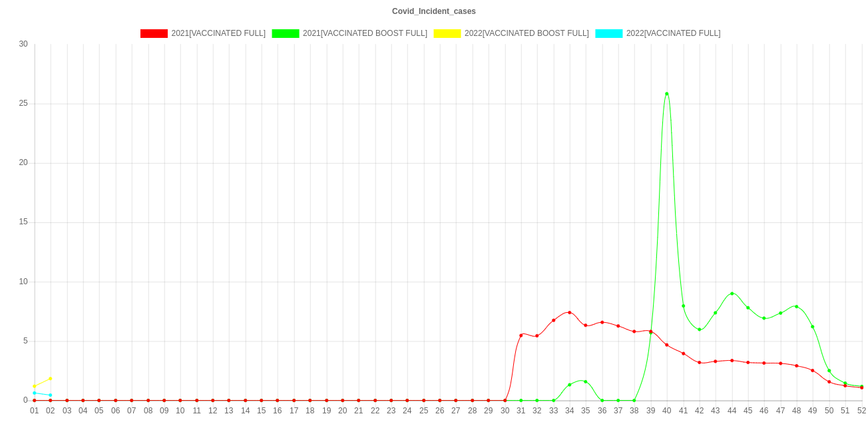Select the red data point at week 31
The image size is (868, 434).
pyautogui.click(x=521, y=335)
